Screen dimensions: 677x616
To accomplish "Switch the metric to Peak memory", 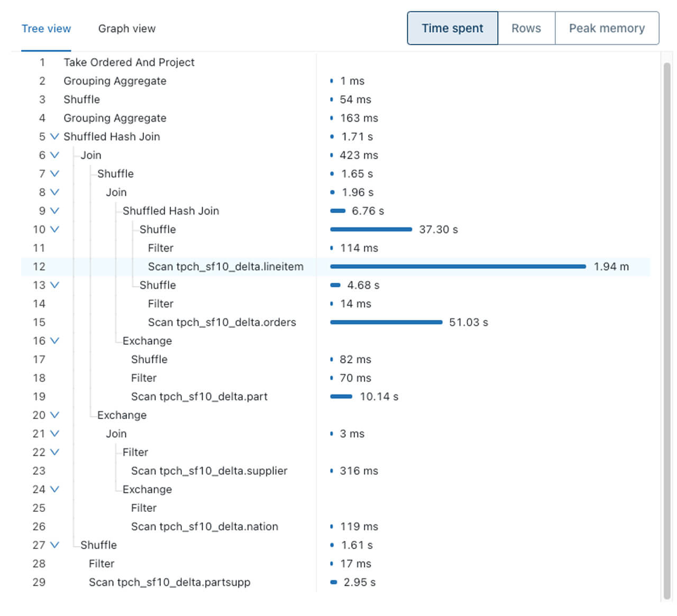I will pyautogui.click(x=607, y=29).
